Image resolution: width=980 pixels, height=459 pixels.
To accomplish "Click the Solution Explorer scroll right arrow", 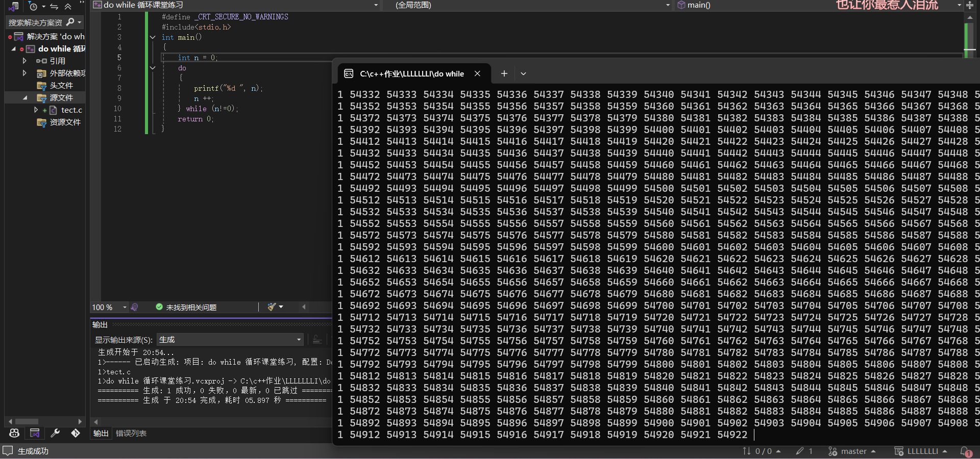I will tap(80, 422).
